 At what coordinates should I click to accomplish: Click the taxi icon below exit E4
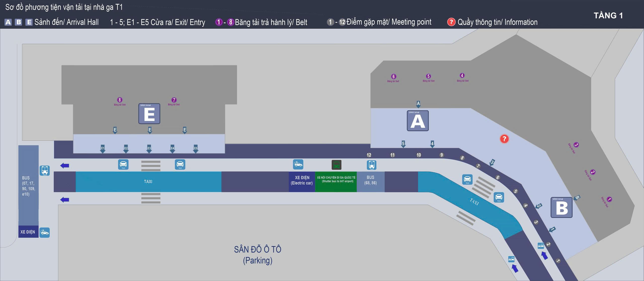tap(180, 165)
